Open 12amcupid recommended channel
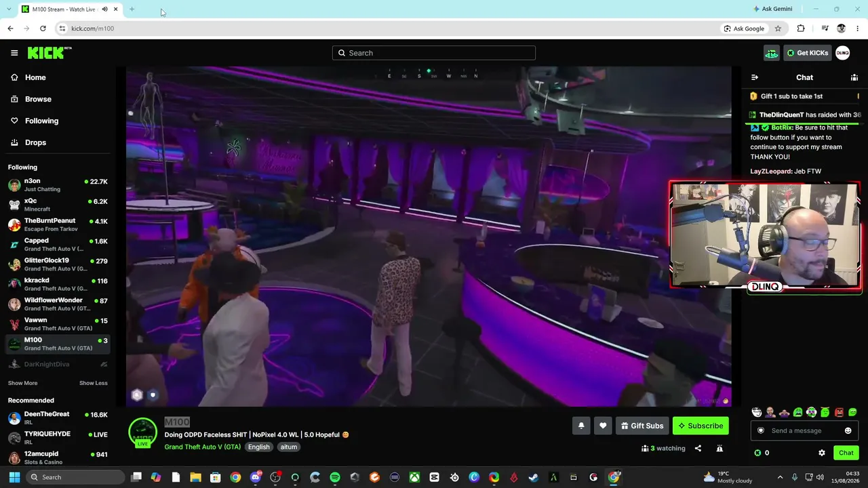This screenshot has height=488, width=868. pos(58,457)
